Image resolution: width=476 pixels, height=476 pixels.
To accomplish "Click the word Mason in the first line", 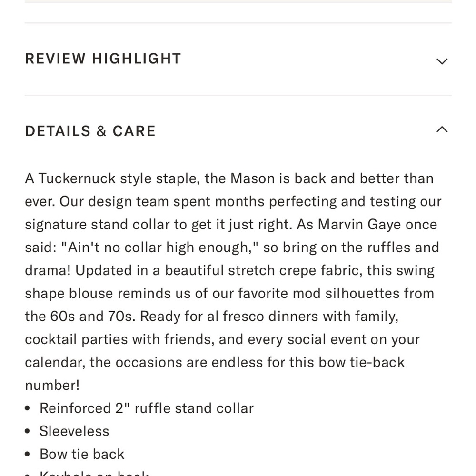I will (252, 178).
